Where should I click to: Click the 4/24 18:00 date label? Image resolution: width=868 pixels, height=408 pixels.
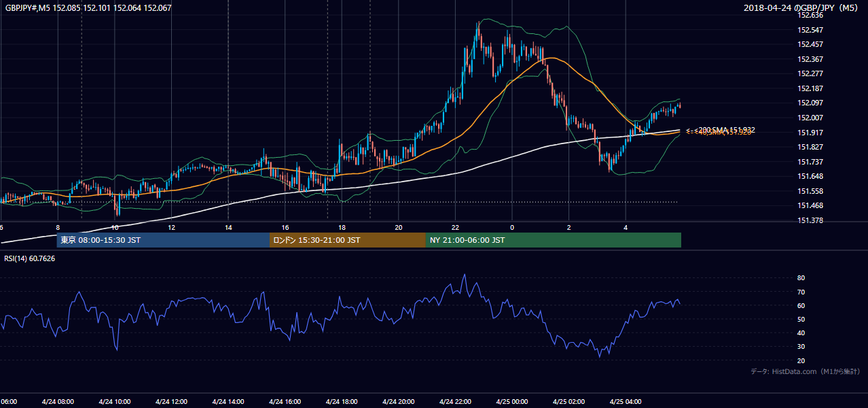[342, 402]
